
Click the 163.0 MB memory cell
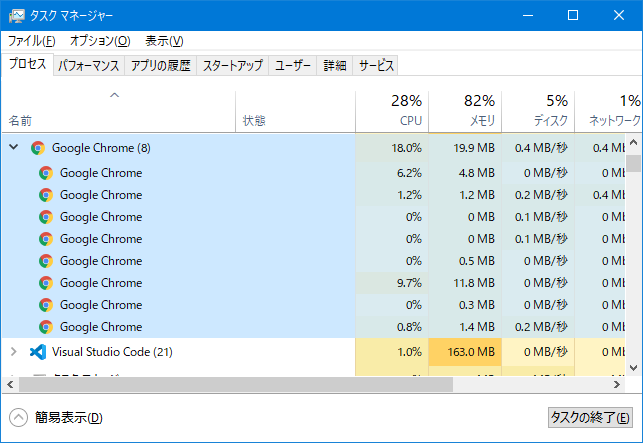pyautogui.click(x=465, y=352)
